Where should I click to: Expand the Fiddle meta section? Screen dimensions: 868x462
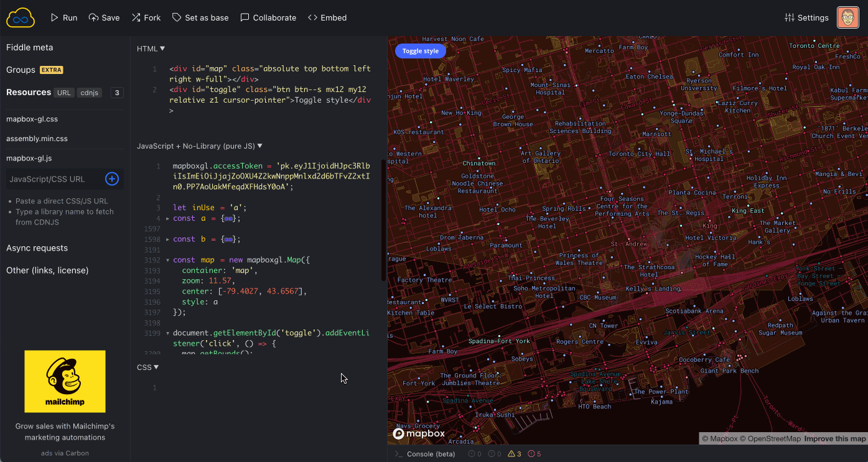pyautogui.click(x=29, y=47)
